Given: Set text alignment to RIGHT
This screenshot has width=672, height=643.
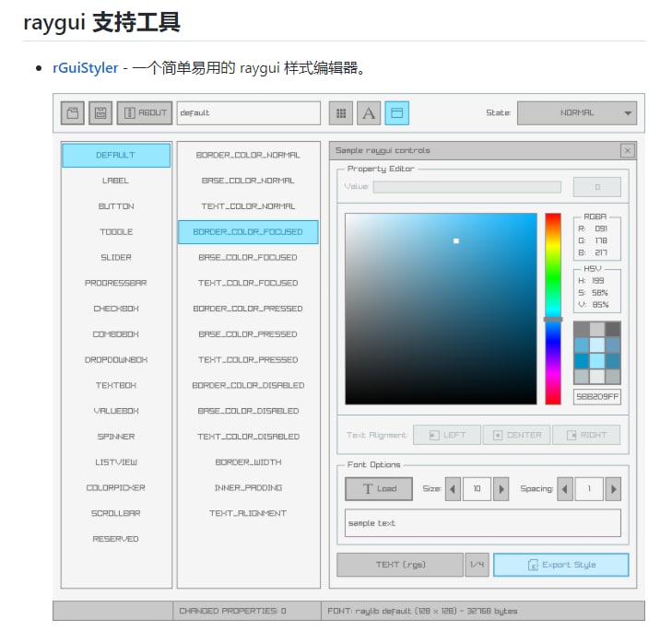Looking at the screenshot, I should 586,435.
